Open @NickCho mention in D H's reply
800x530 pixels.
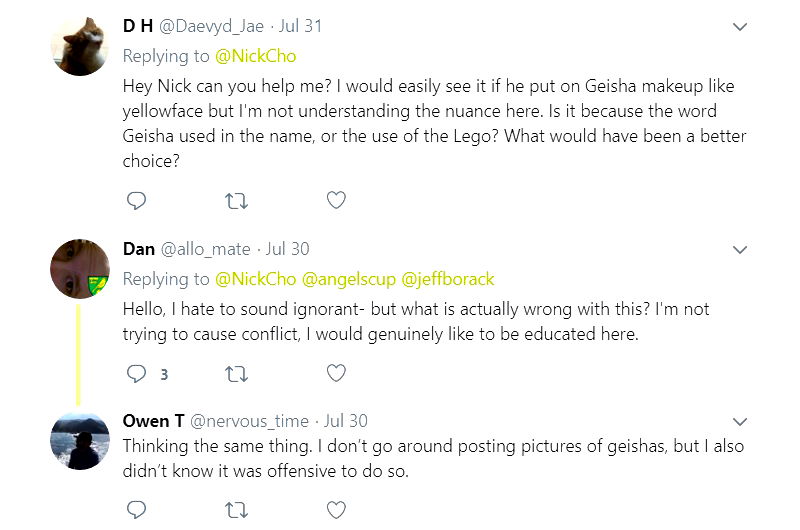pos(256,56)
